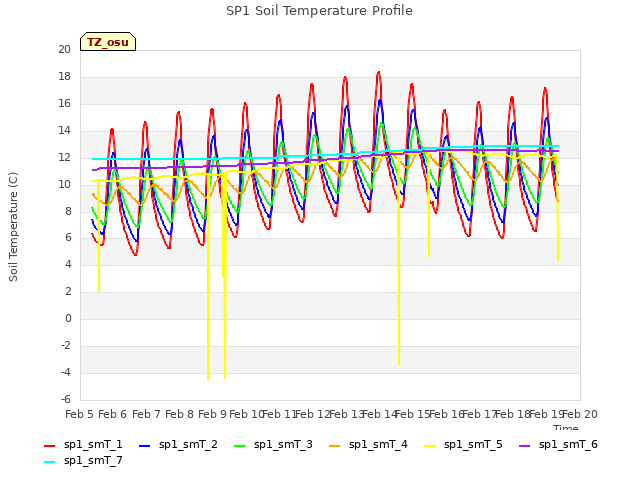Toggle the sp1_smT_4 legend entry
Viewport: 640px width, 480px height.
click(368, 444)
